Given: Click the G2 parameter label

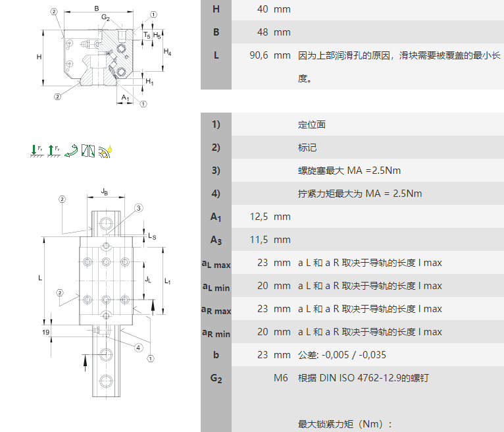Looking at the screenshot, I should tap(216, 378).
